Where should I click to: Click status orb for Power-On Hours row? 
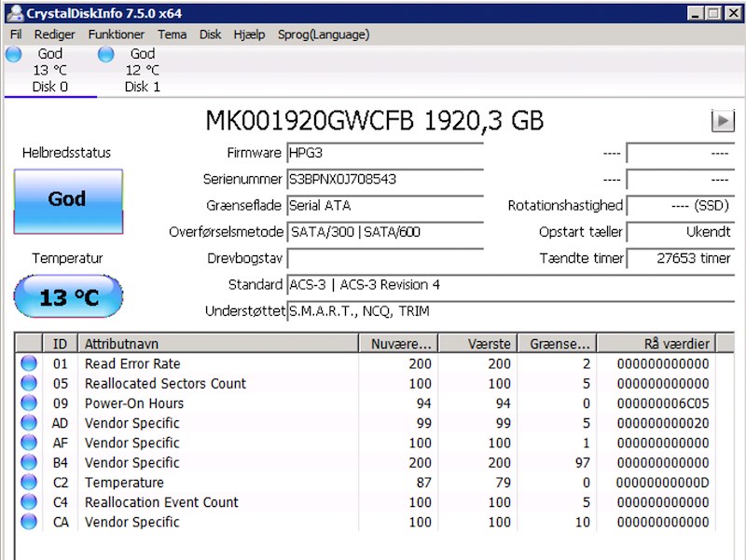coord(29,403)
